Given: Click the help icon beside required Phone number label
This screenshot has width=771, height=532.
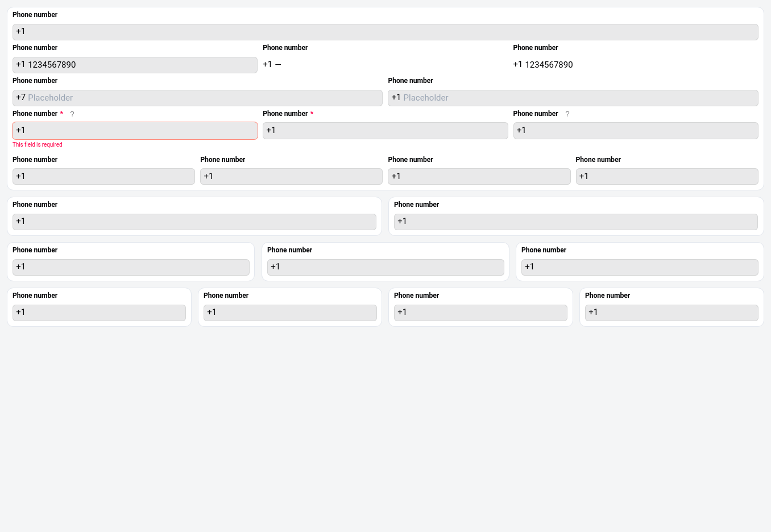Looking at the screenshot, I should [x=72, y=114].
